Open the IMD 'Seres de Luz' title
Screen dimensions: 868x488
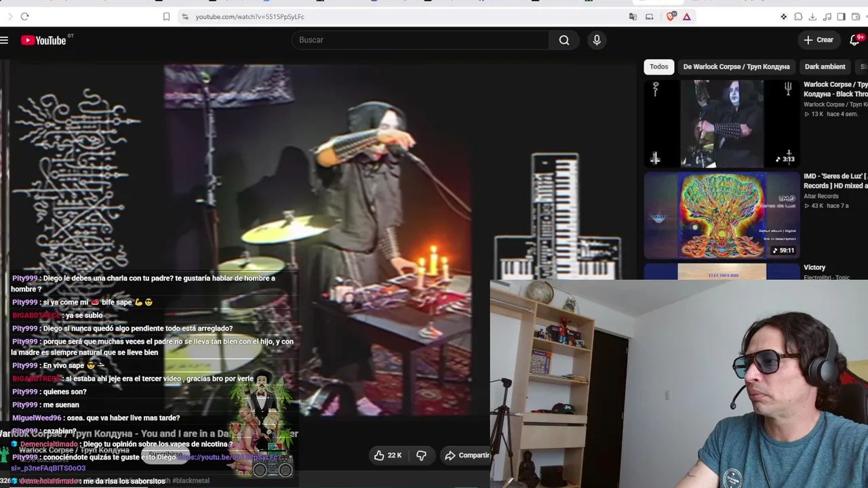click(835, 181)
